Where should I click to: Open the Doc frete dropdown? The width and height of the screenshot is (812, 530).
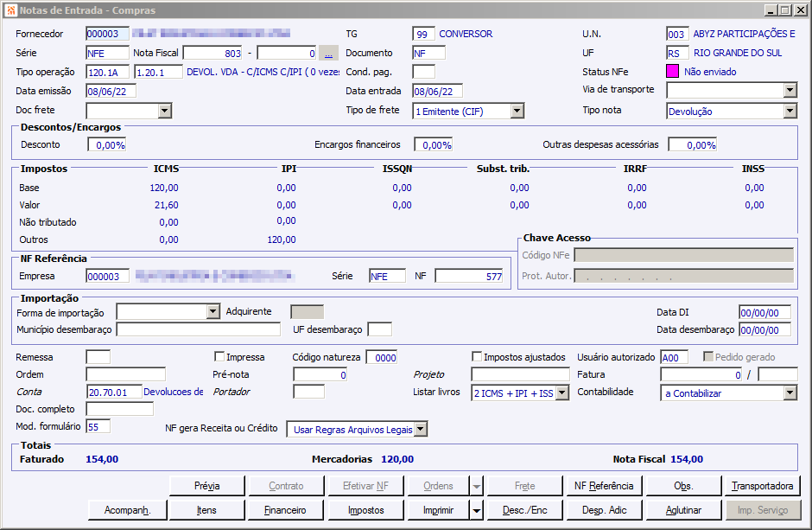point(165,111)
